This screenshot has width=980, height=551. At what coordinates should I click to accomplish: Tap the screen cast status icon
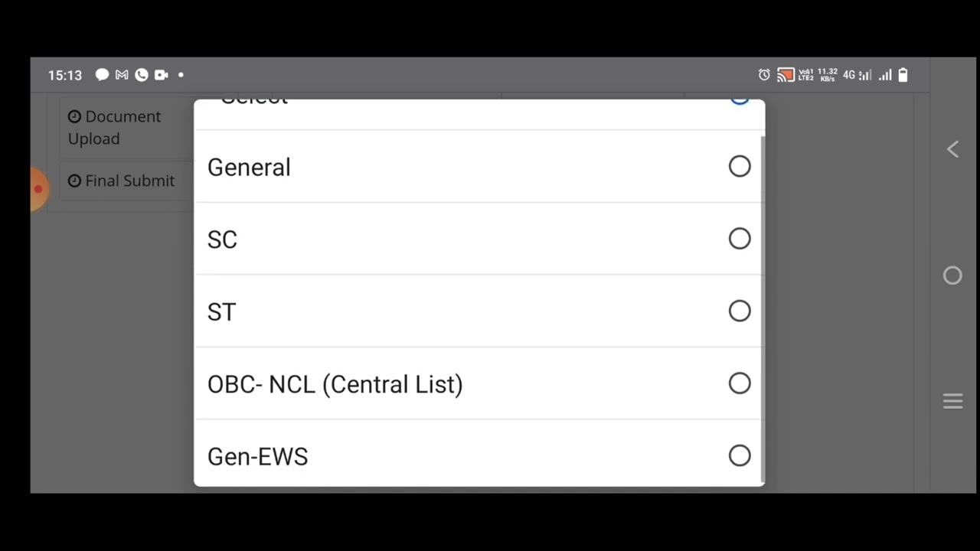coord(785,75)
